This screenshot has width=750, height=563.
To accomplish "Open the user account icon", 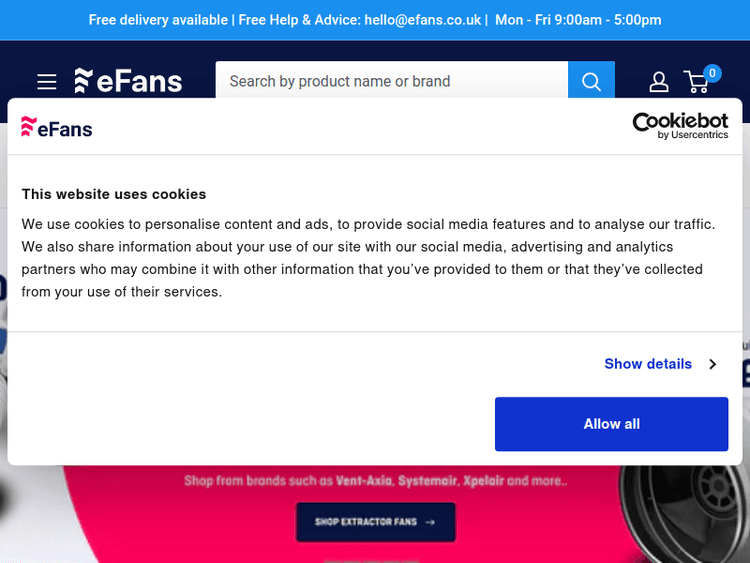I will pos(659,81).
